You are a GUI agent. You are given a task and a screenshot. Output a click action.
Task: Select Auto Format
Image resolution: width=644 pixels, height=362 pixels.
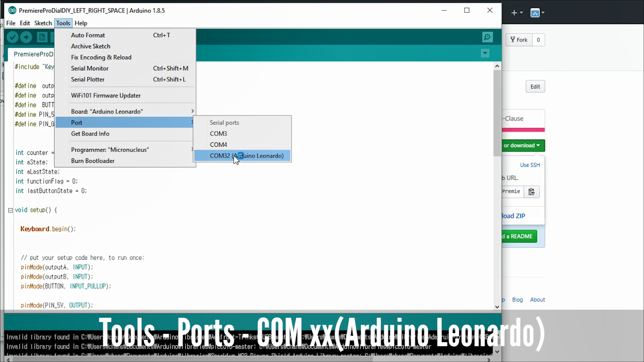(x=125, y=35)
